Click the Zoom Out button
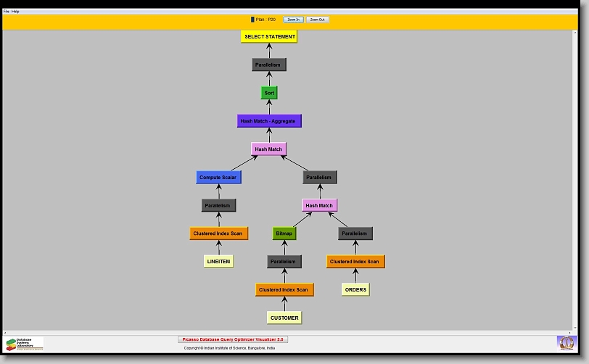The height and width of the screenshot is (364, 589). (317, 20)
